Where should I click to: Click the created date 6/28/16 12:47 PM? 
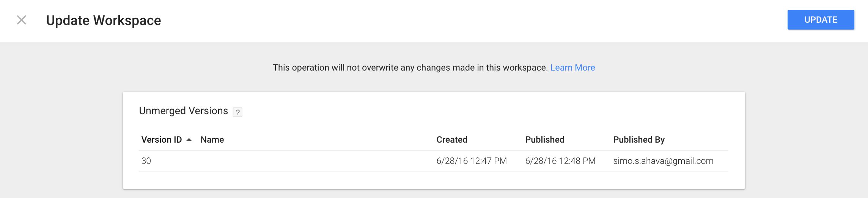click(472, 161)
